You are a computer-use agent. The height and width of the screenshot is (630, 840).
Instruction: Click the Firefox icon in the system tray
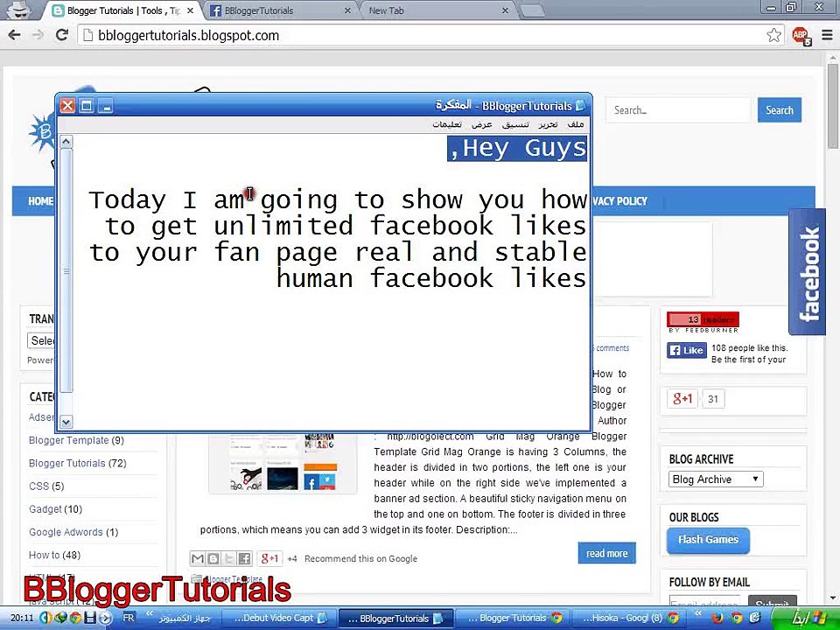tap(717, 619)
